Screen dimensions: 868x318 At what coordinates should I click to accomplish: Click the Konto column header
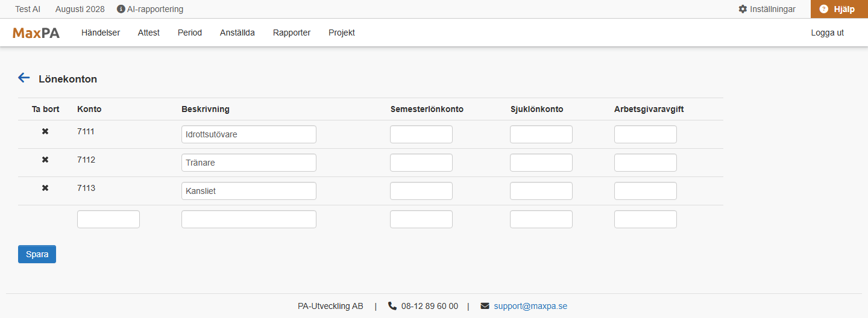89,109
